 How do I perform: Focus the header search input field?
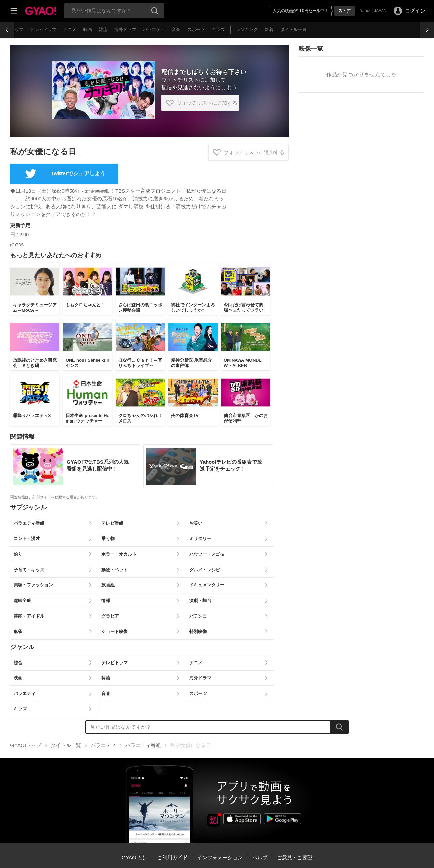coord(107,11)
